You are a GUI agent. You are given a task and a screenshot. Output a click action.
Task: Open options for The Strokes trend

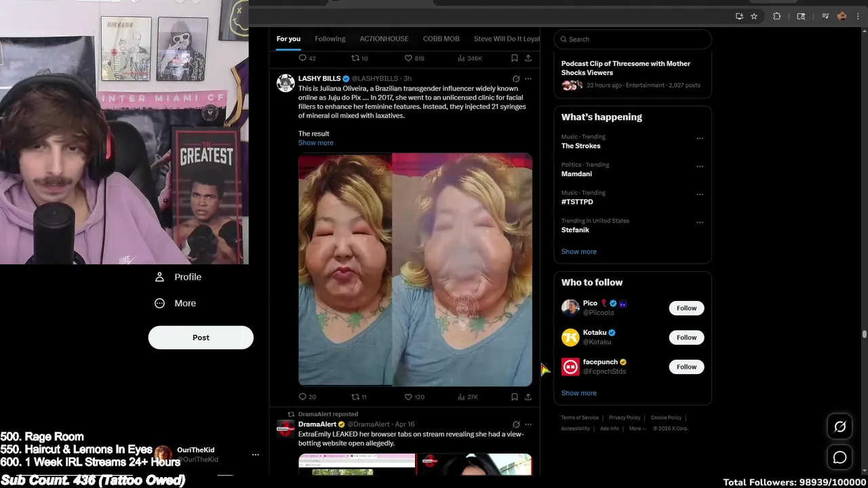[x=700, y=138]
